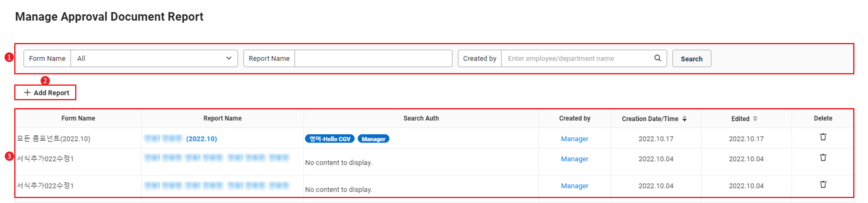Screen dimensions: 868x203
Task: Click the Manager auth tag badge
Action: click(x=373, y=139)
